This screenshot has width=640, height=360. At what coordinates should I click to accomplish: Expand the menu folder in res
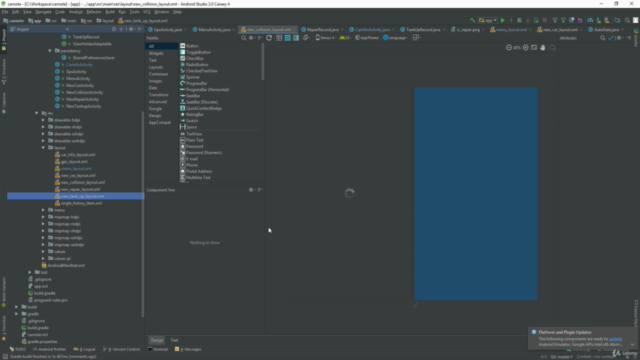click(43, 210)
